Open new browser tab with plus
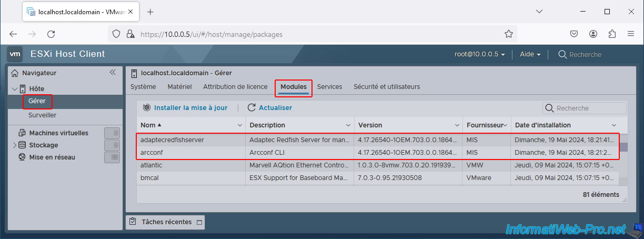 [150, 12]
